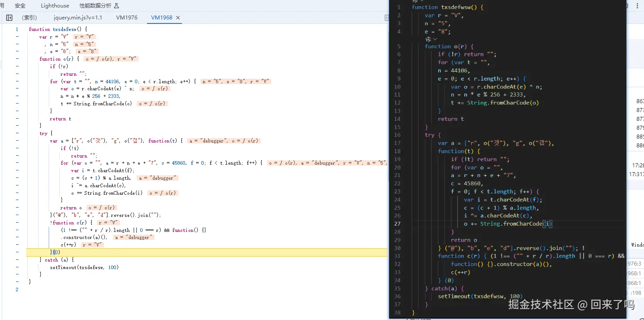Select the VM1968 source tab
This screenshot has height=320, width=644.
(162, 18)
